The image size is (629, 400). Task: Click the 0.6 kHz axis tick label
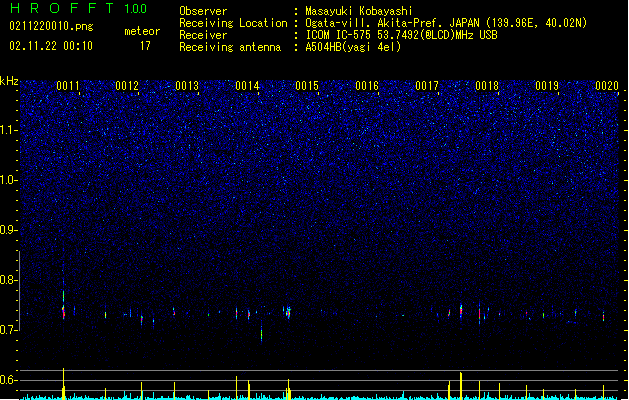coord(8,380)
